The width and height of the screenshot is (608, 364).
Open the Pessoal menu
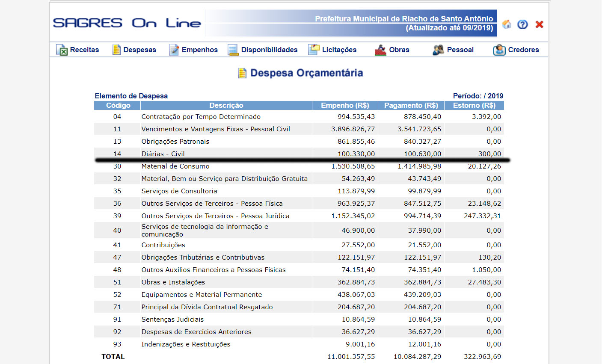point(460,50)
